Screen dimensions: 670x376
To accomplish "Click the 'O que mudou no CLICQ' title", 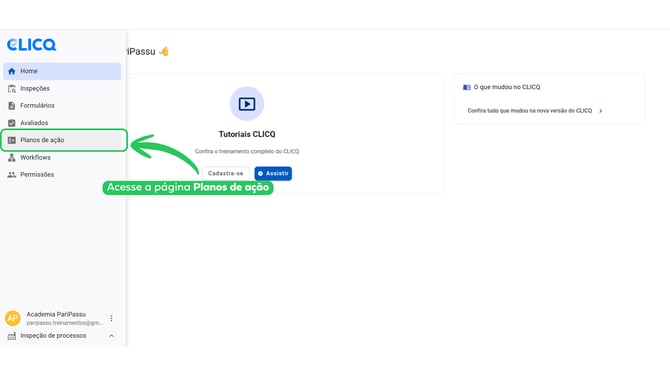I will click(507, 87).
